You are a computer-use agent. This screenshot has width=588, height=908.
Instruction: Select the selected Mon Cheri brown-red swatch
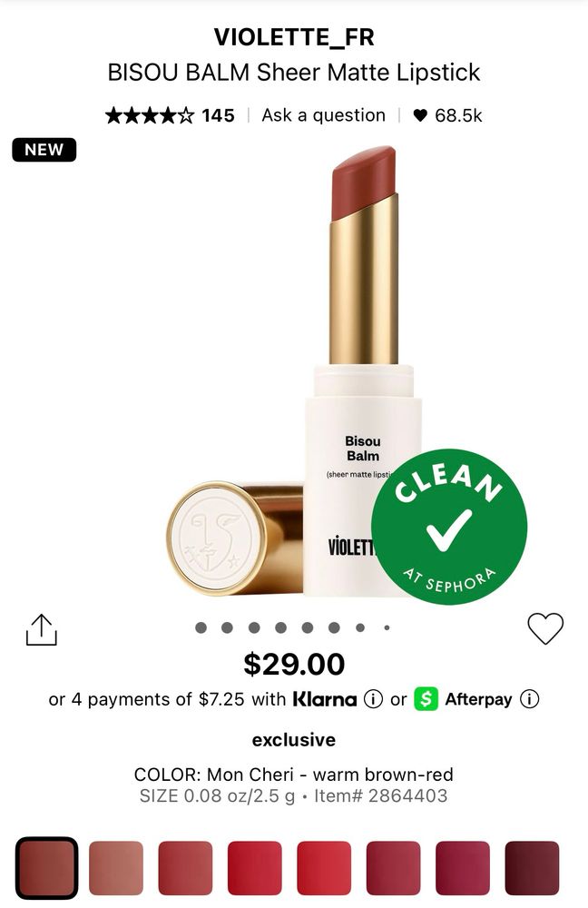[x=47, y=867]
